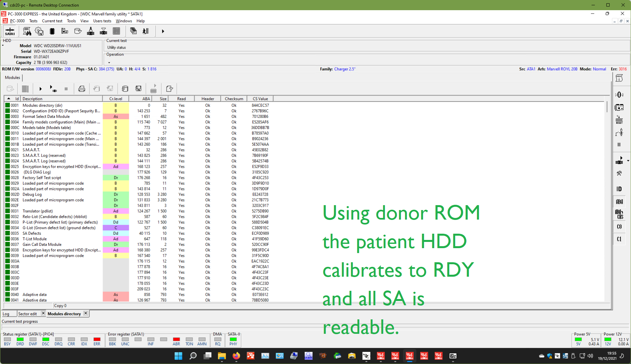The width and height of the screenshot is (631, 364).
Task: Open the Tests menu
Action: click(x=33, y=21)
